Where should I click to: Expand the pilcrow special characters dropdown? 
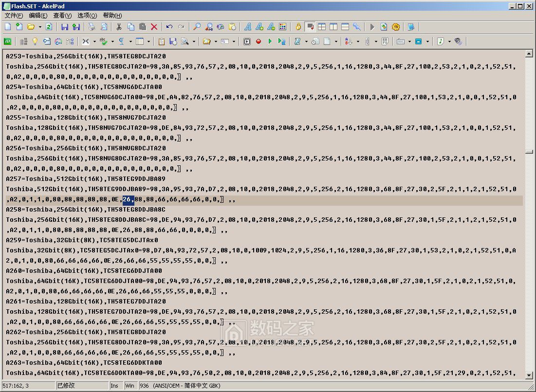(130, 41)
